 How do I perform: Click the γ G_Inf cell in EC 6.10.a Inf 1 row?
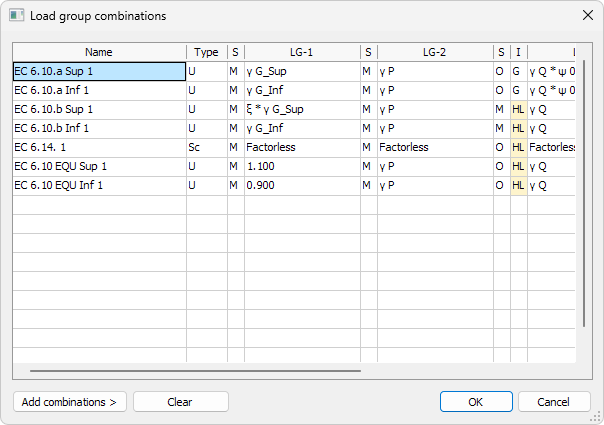pos(302,91)
